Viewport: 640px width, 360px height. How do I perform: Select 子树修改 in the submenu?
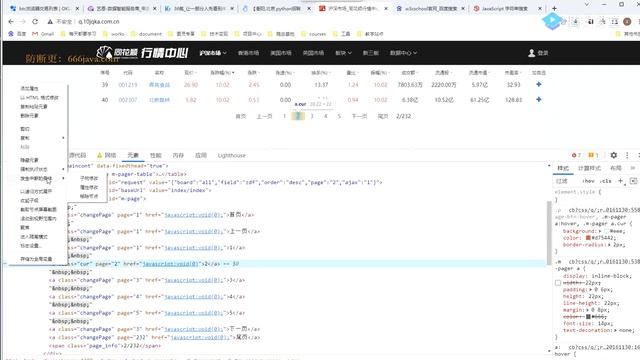[89, 178]
